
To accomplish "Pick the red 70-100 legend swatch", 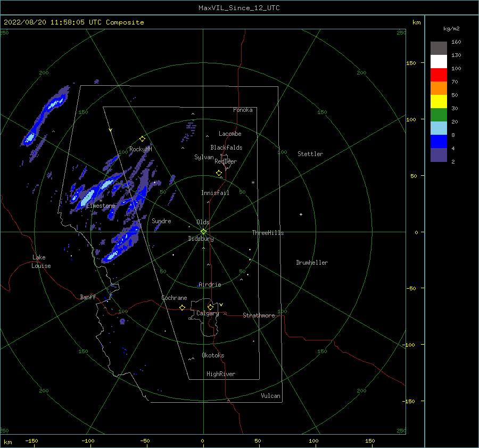I will click(439, 75).
